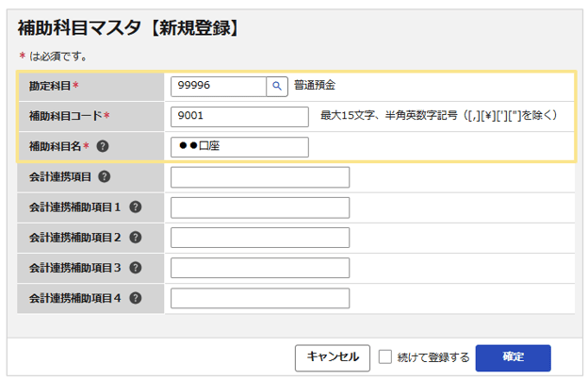Open help icon for 会計連携補助項目1
Viewport: 588px width, 380px height.
pos(136,207)
